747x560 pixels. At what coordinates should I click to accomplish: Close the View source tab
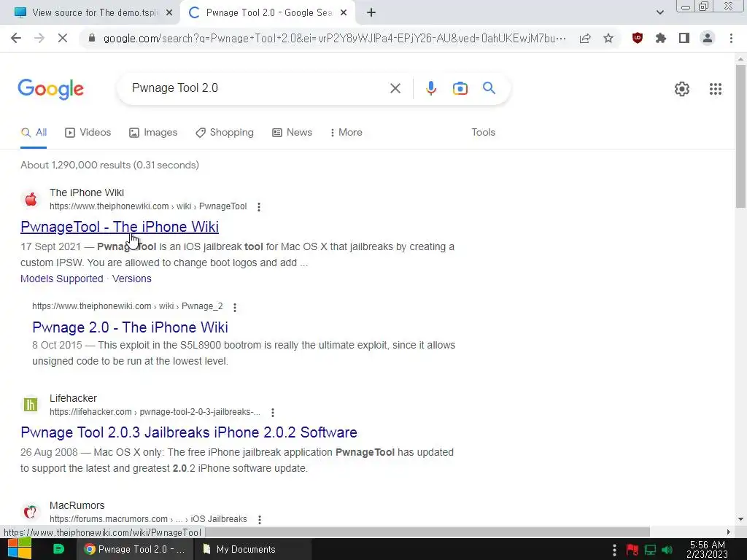point(169,13)
